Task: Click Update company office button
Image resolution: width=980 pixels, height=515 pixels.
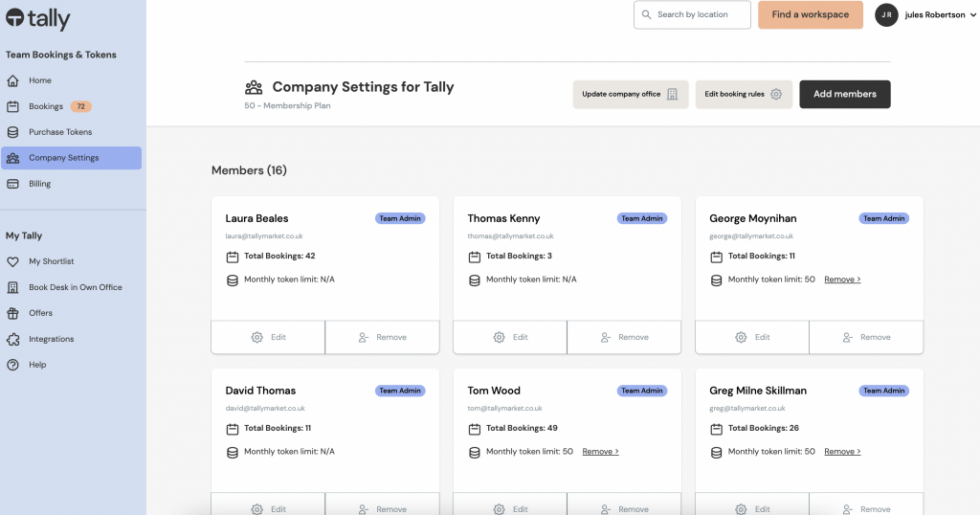Action: (x=631, y=95)
